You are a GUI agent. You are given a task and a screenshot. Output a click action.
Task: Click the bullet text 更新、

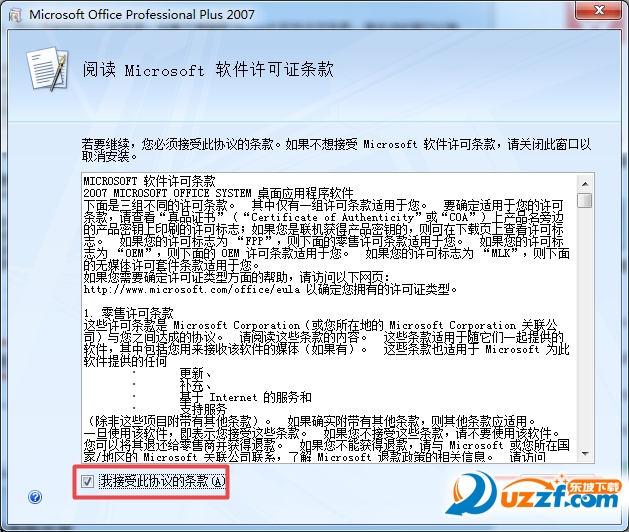click(x=196, y=374)
